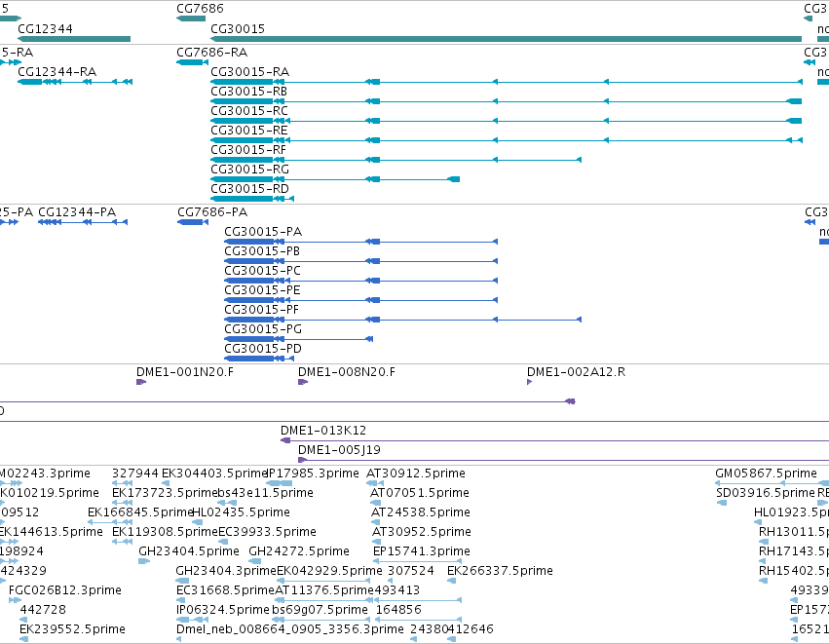Select EST IP17985.3prime
Screen dimensions: 829x644
pyautogui.click(x=313, y=474)
